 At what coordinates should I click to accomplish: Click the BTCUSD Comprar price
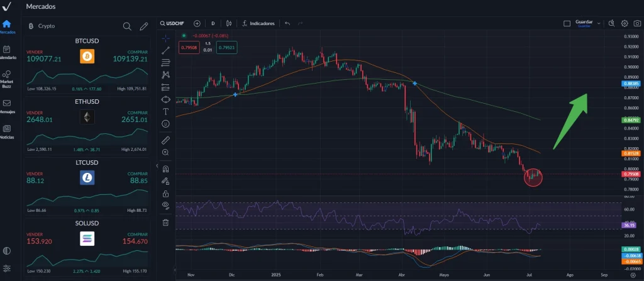tap(130, 59)
